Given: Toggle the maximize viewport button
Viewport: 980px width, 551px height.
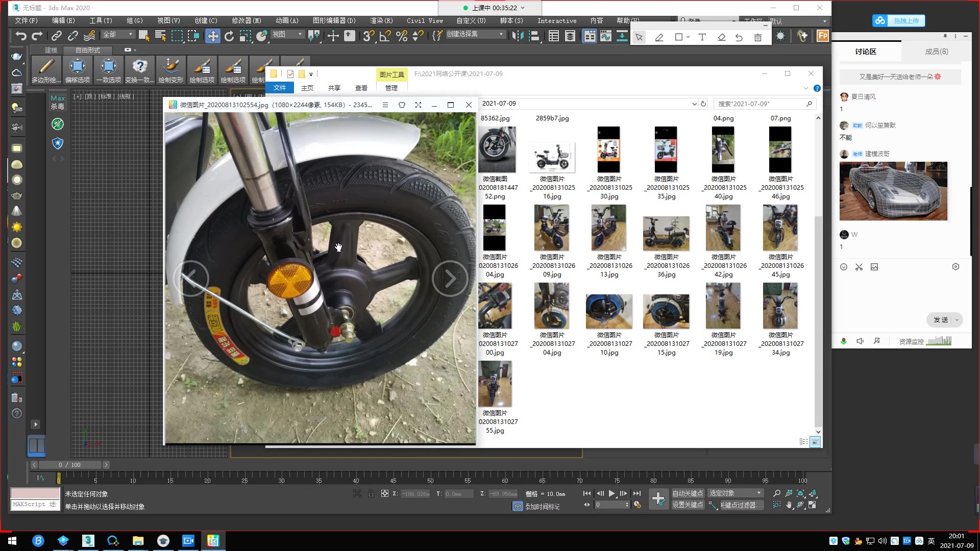Looking at the screenshot, I should click(x=813, y=504).
